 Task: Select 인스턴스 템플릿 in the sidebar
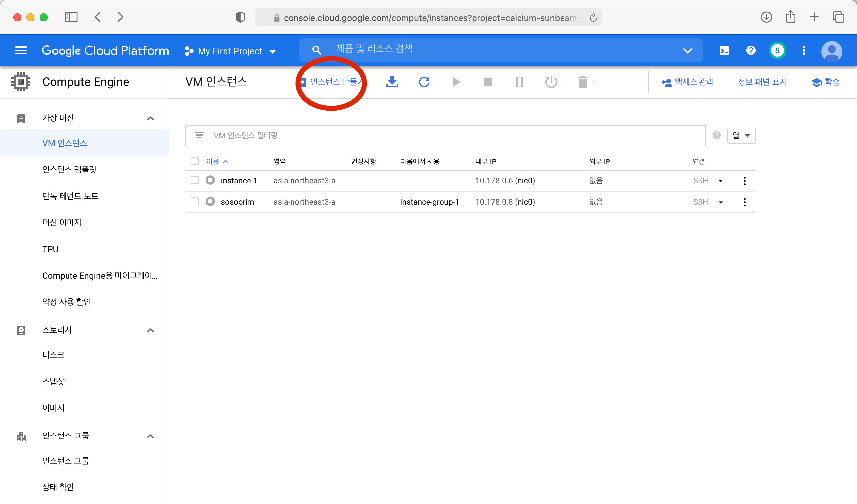coord(69,169)
